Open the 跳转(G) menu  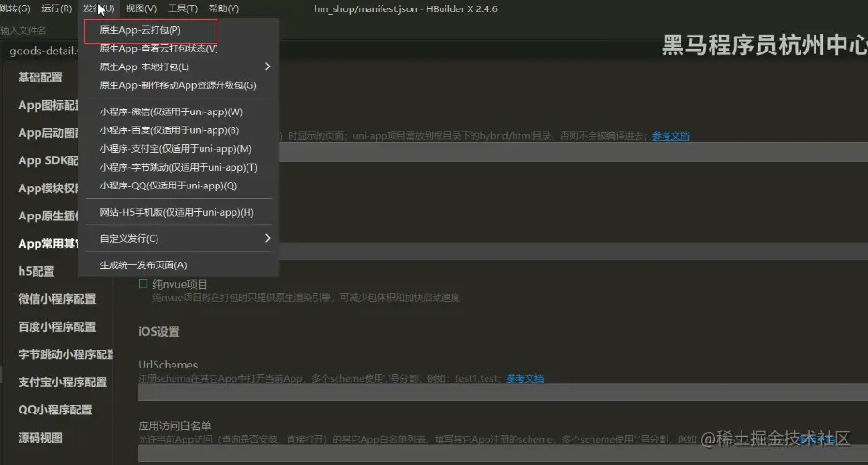pos(15,8)
